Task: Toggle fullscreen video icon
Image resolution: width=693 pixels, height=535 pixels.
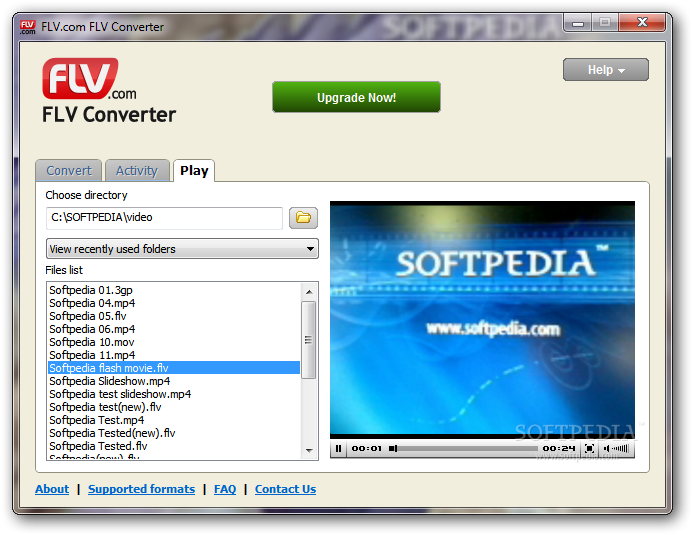Action: tap(589, 448)
